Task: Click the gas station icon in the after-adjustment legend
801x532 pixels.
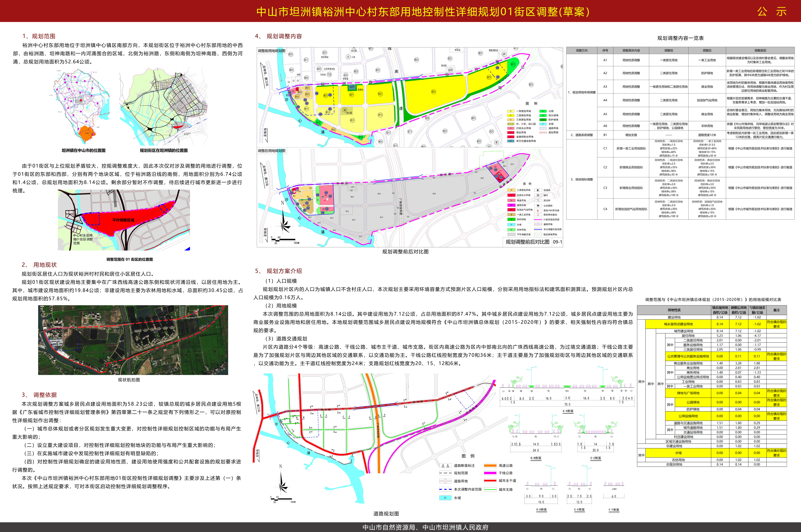Action: click(538, 190)
